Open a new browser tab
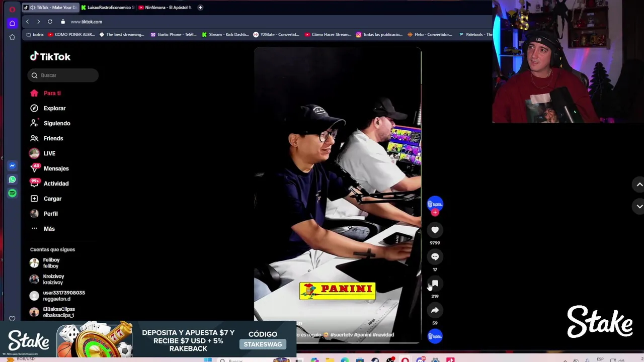 click(x=200, y=8)
